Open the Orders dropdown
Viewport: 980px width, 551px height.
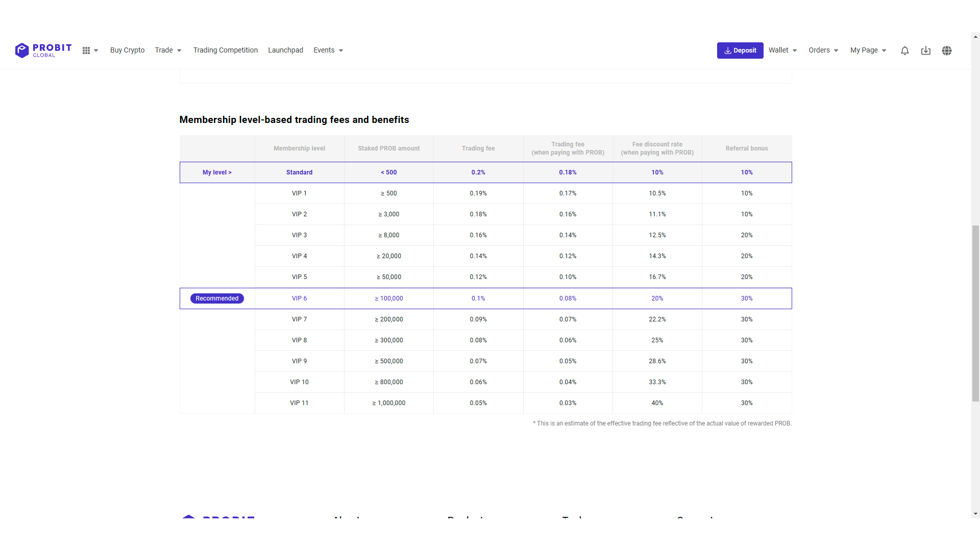tap(823, 50)
